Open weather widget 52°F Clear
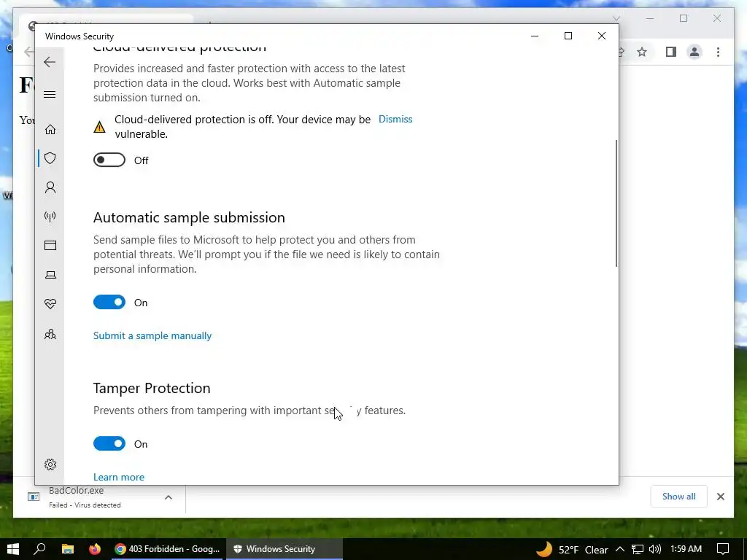The width and height of the screenshot is (747, 560). tap(572, 550)
